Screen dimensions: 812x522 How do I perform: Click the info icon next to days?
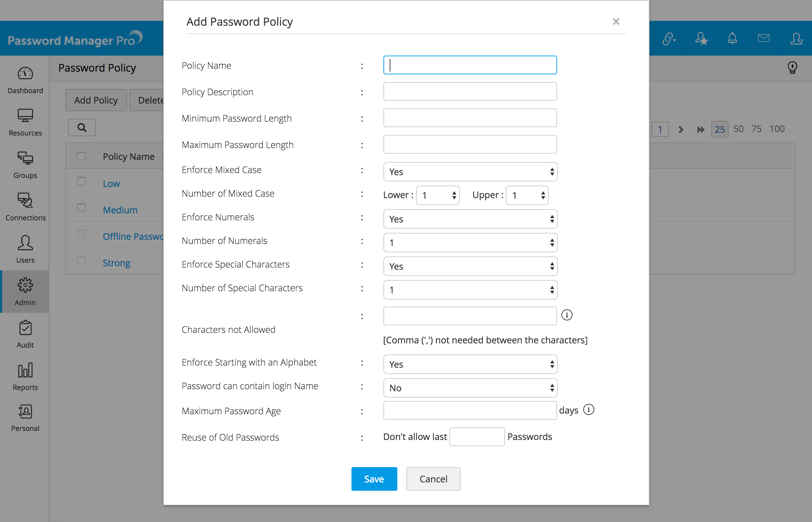[589, 410]
